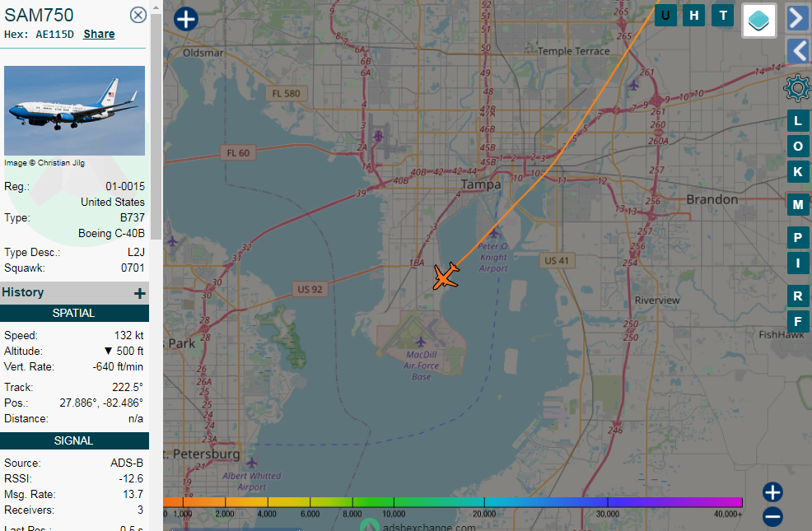Click the FL 60 road shield
This screenshot has height=531, width=812.
pos(238,153)
